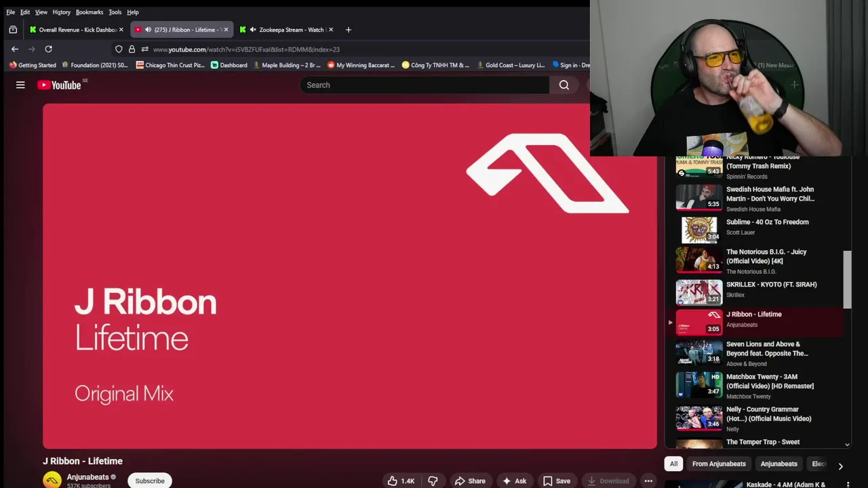Open more actions three-dot menu
The height and width of the screenshot is (488, 868).
648,481
